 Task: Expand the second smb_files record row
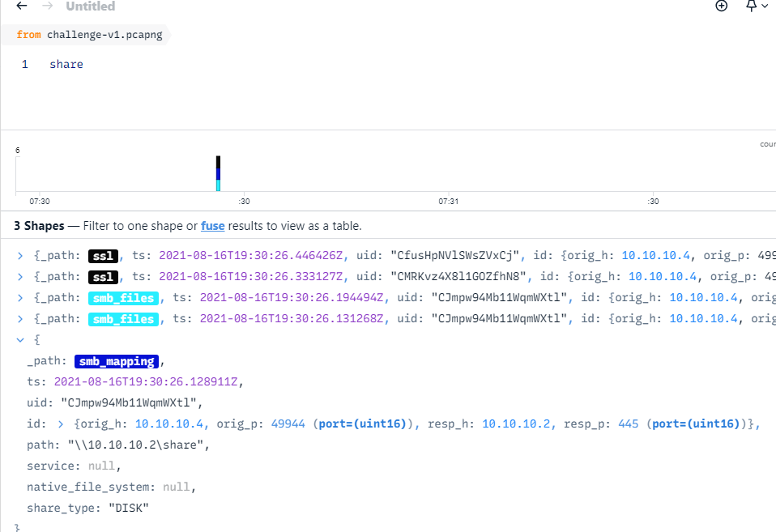(x=20, y=319)
